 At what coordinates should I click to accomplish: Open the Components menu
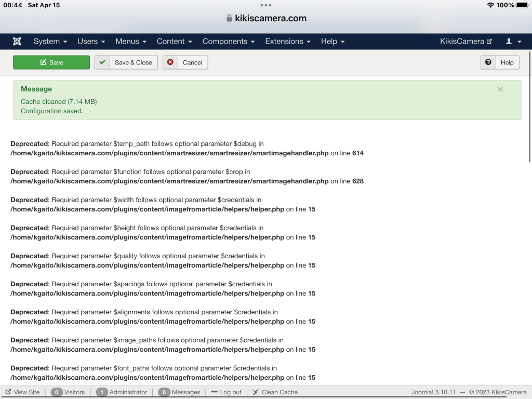point(229,42)
